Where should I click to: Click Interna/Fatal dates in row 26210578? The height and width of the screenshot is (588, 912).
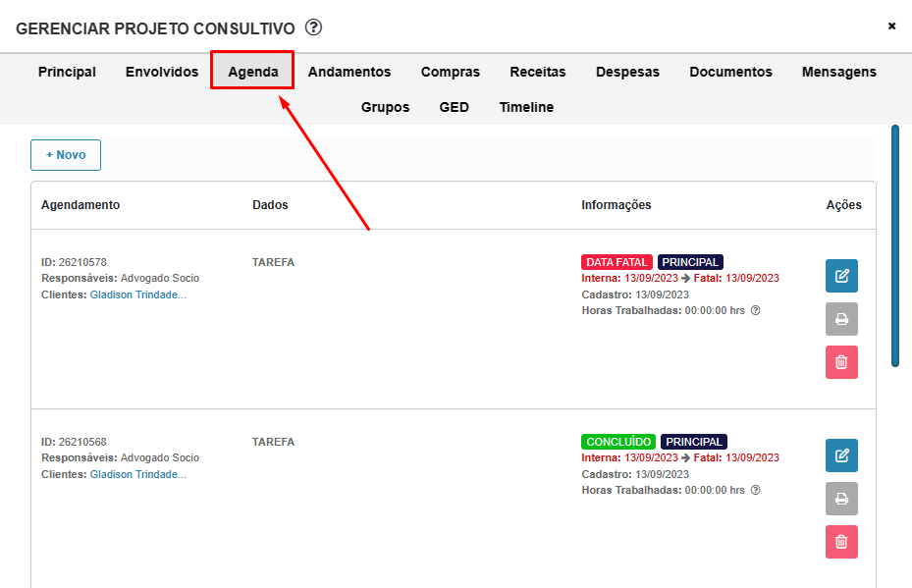click(680, 278)
